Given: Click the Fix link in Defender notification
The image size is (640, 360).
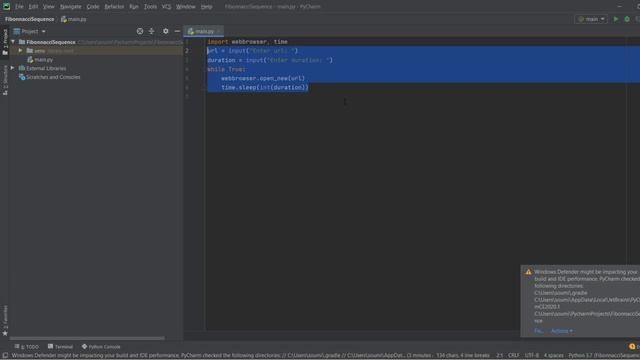Looking at the screenshot, I should (x=538, y=331).
